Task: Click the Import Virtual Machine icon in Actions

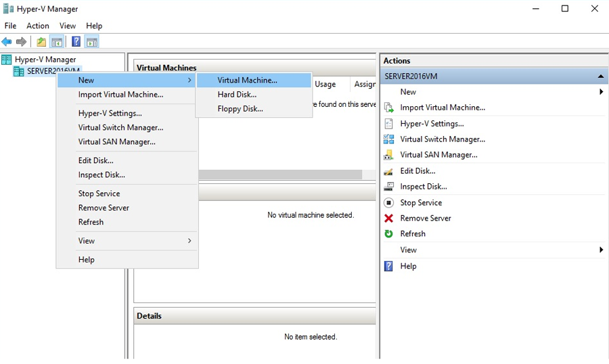Action: click(389, 108)
